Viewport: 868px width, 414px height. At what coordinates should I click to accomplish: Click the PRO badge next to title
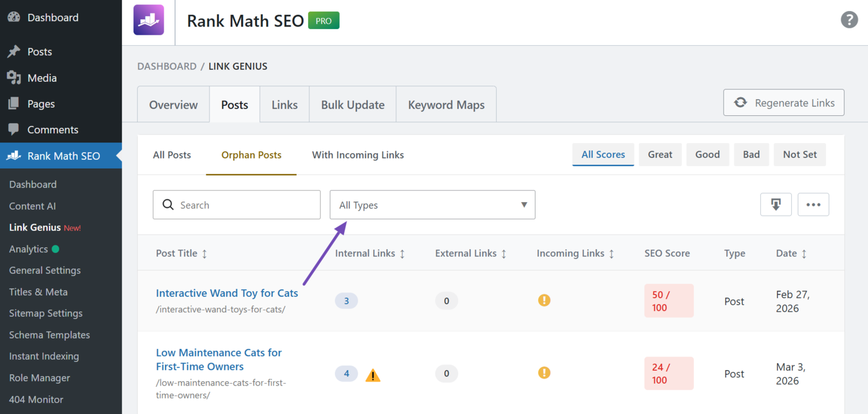point(324,20)
